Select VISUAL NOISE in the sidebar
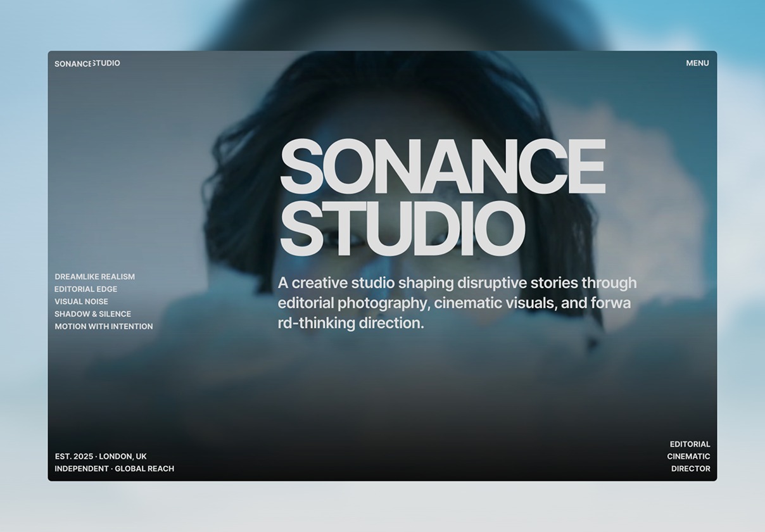765x532 pixels. pyautogui.click(x=82, y=301)
